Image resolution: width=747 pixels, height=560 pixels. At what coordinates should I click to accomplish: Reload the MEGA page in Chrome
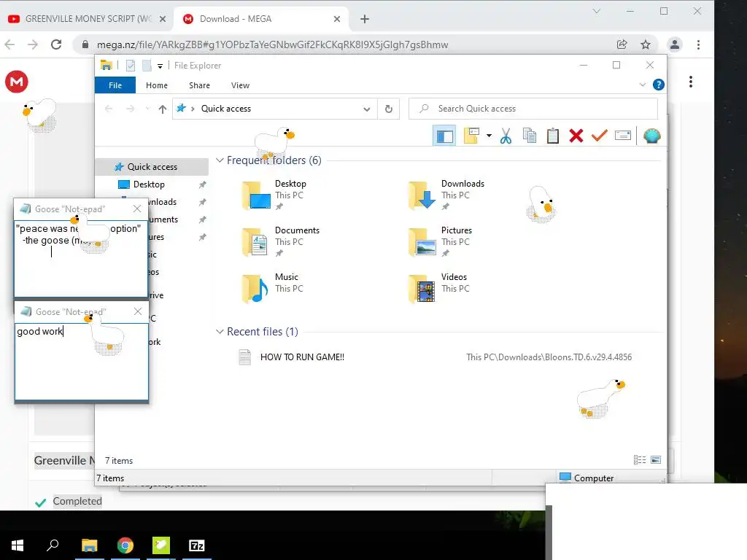[56, 44]
